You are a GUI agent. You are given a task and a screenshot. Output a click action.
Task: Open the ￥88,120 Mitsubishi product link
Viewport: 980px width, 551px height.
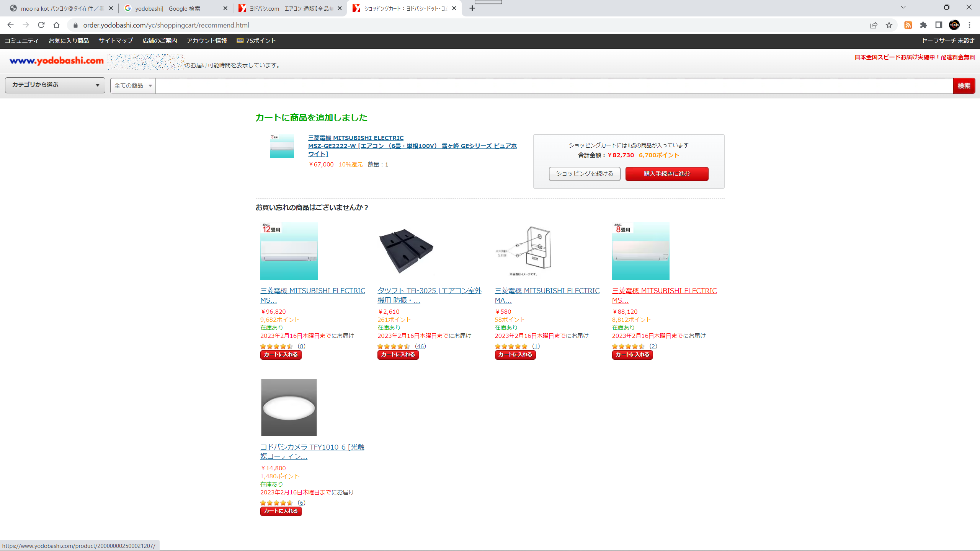(x=664, y=295)
